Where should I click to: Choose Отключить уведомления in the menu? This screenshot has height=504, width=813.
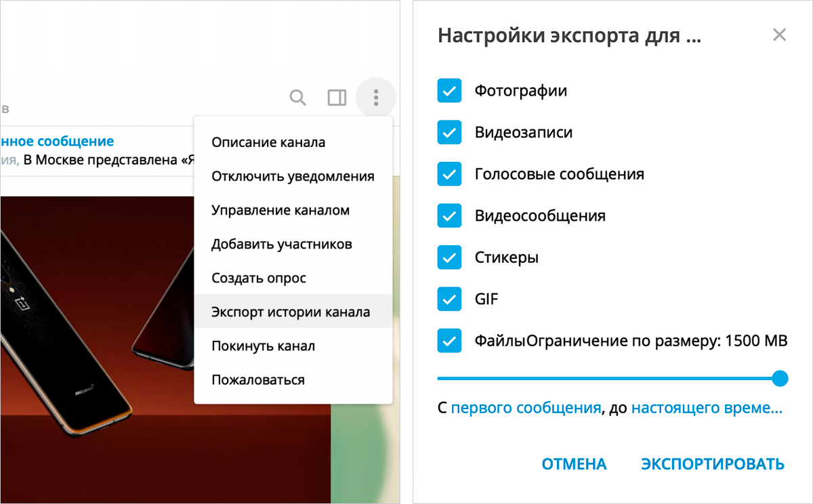point(293,176)
